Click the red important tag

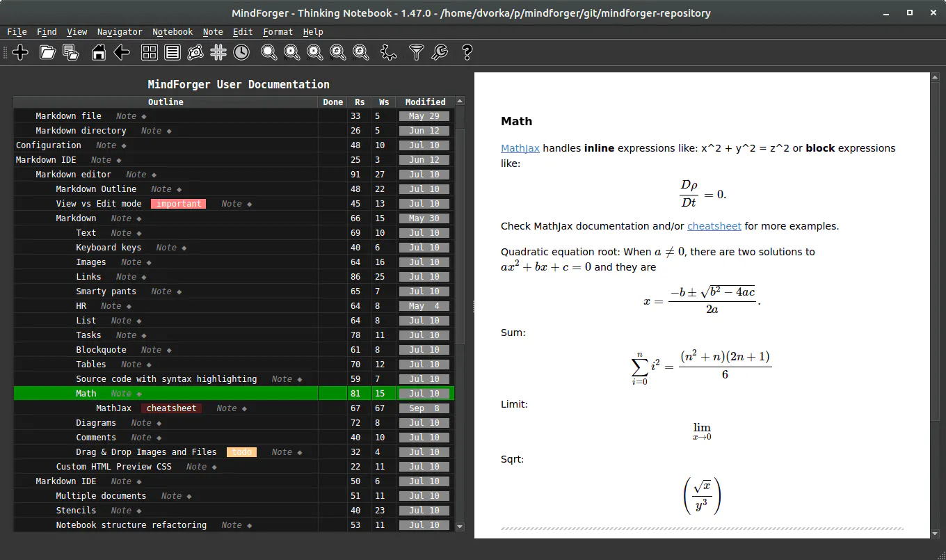point(179,204)
